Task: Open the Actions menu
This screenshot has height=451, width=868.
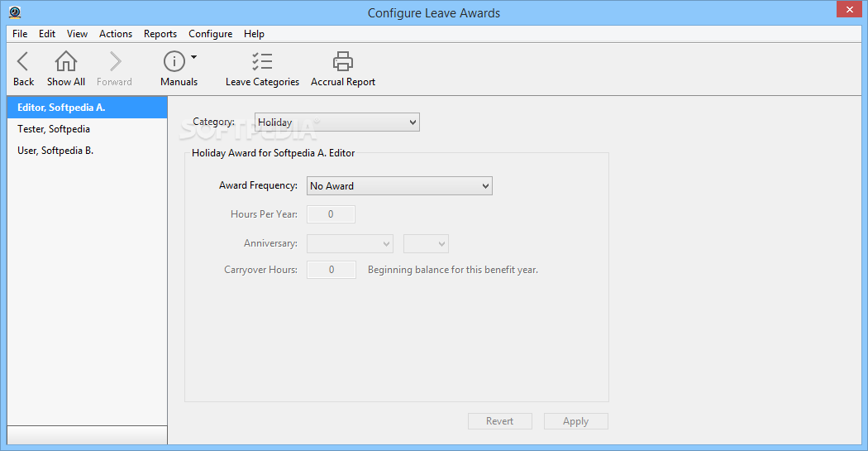Action: (x=116, y=34)
